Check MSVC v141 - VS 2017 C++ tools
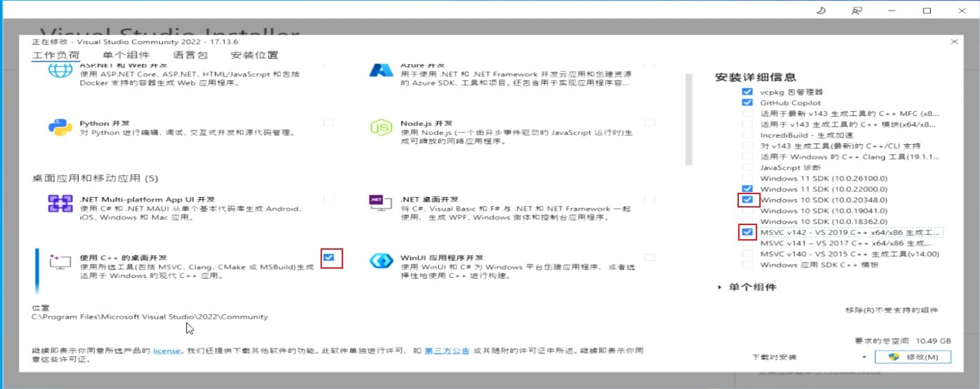 point(747,243)
